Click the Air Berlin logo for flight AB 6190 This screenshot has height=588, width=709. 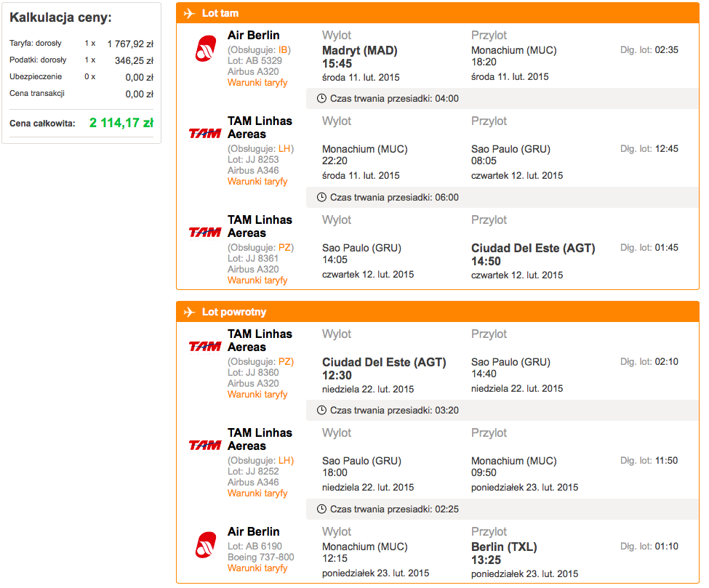205,545
